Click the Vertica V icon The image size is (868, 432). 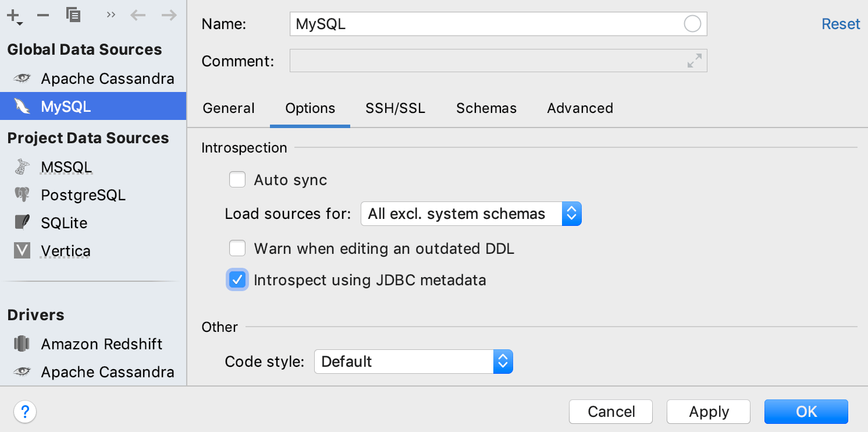[22, 251]
